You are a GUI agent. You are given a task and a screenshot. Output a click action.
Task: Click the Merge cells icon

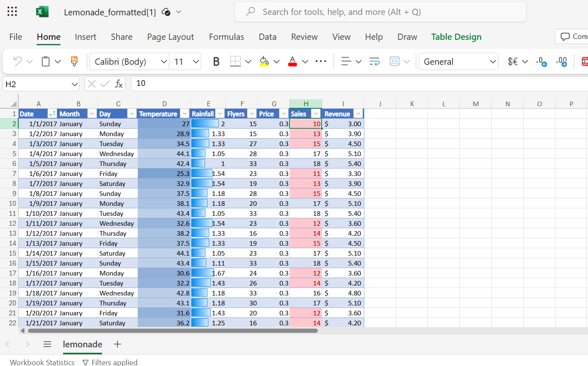click(395, 61)
